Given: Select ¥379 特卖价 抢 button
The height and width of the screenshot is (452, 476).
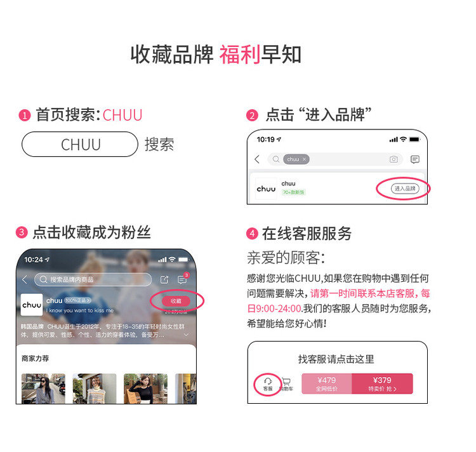Looking at the screenshot, I should [382, 383].
